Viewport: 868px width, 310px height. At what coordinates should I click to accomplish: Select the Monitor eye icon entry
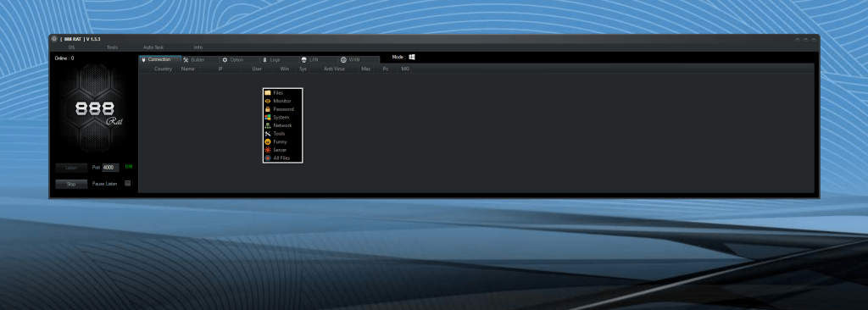coord(268,102)
